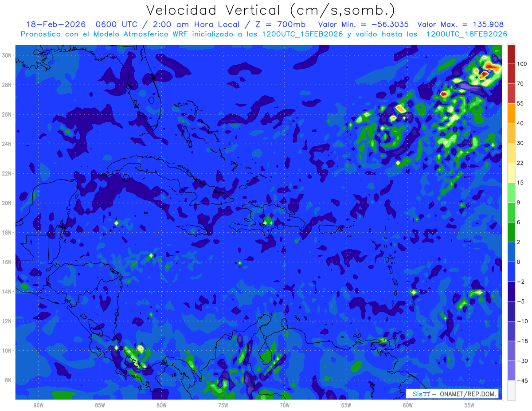The width and height of the screenshot is (532, 411).
Task: Click the colorbar label '70'
Action: pyautogui.click(x=520, y=84)
